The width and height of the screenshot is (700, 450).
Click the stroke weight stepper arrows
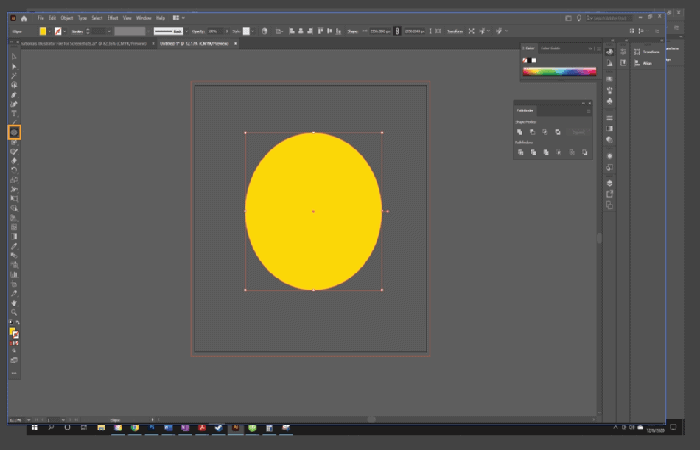coord(88,31)
